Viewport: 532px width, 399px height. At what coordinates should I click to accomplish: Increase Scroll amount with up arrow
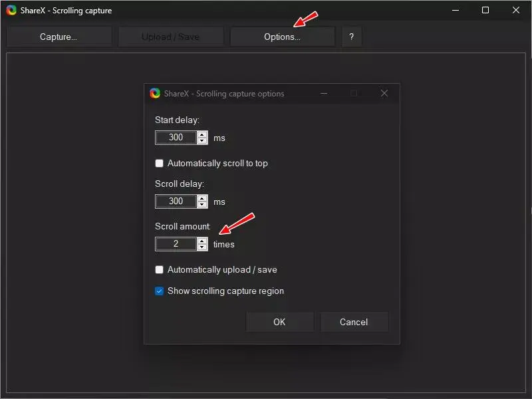(x=202, y=241)
